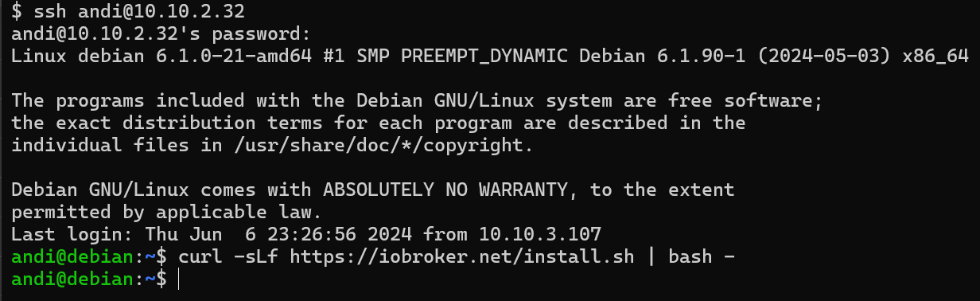Click the password prompt line
Screen dimensions: 980x301
(x=160, y=35)
